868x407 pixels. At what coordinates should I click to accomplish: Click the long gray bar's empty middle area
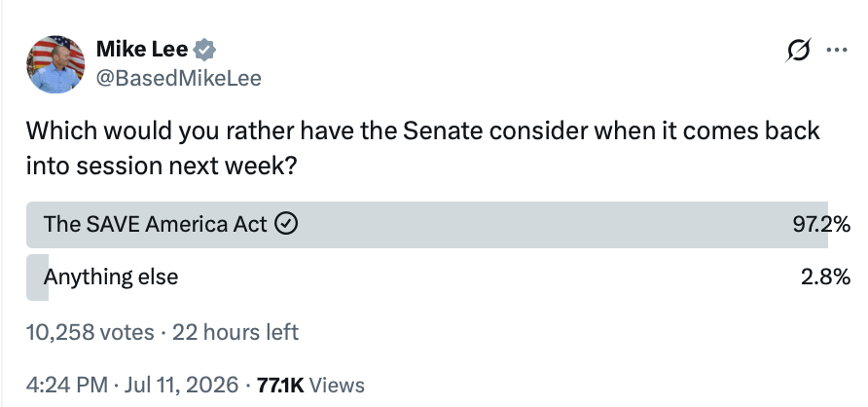point(543,224)
